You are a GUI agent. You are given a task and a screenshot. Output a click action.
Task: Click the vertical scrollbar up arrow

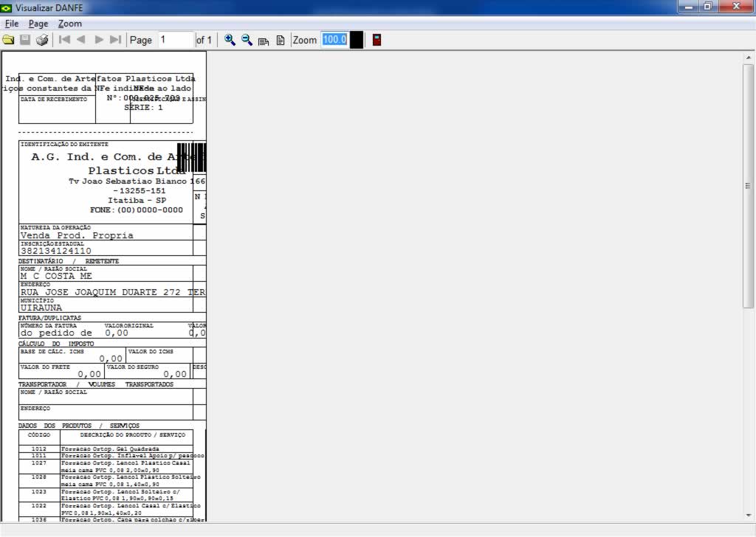(749, 58)
